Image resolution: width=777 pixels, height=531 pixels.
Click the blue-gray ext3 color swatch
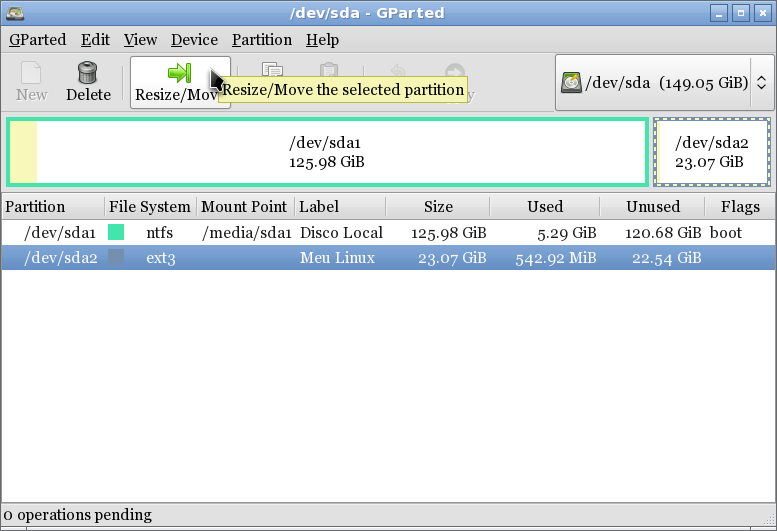point(116,258)
